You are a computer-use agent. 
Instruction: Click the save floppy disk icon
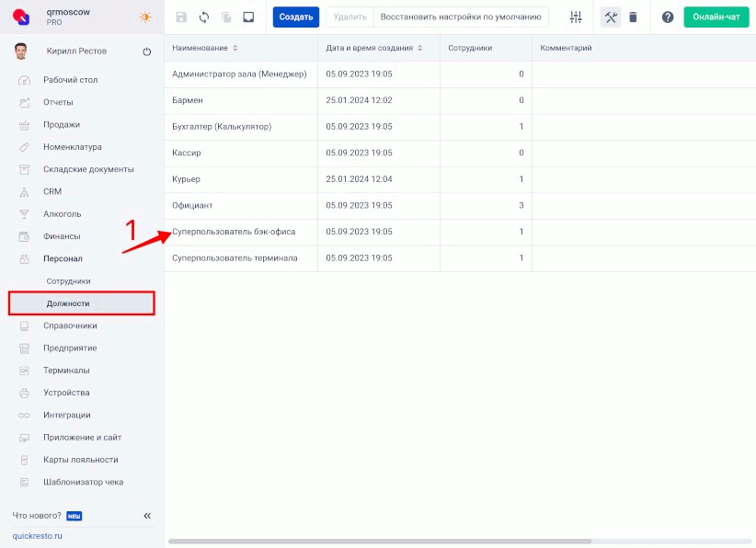pos(181,17)
